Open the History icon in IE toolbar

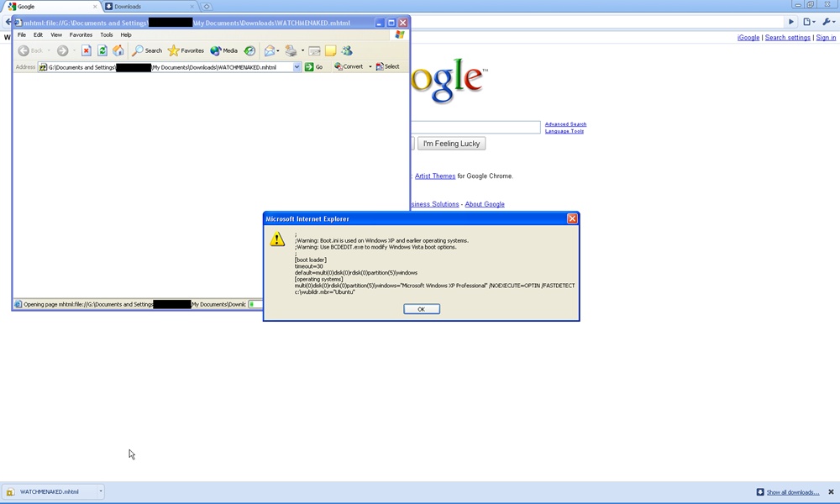coord(249,51)
